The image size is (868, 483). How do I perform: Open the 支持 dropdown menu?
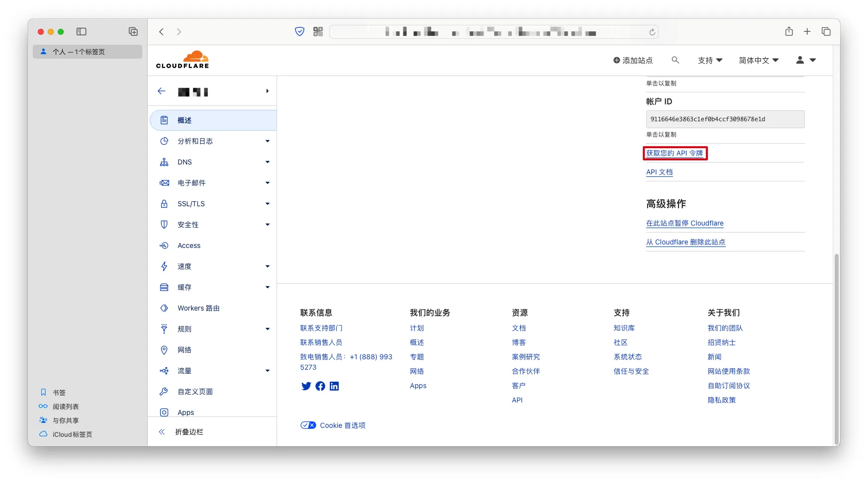710,60
